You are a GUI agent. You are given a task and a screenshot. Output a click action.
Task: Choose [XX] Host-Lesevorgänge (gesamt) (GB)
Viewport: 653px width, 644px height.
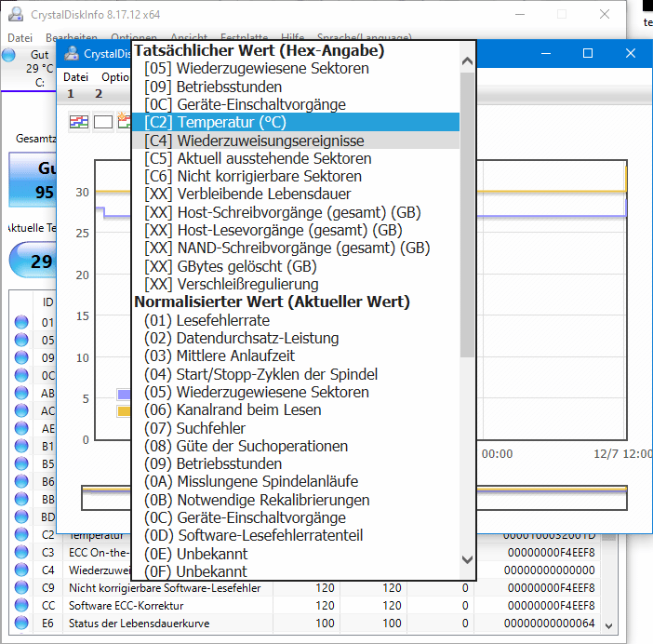pyautogui.click(x=296, y=230)
